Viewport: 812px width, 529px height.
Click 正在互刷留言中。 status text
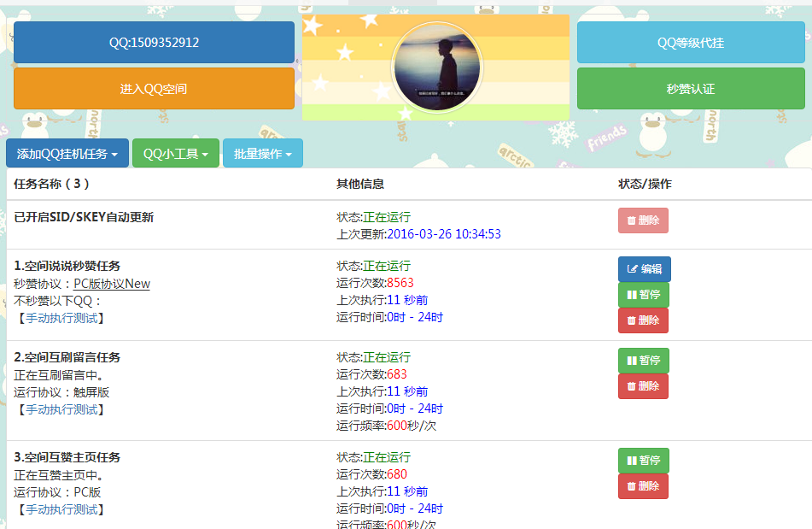click(x=60, y=375)
